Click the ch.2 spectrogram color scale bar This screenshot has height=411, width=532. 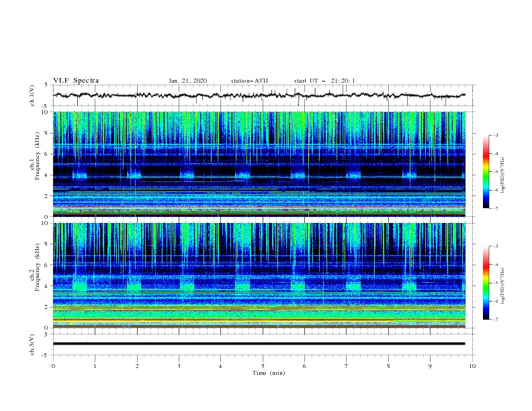tap(486, 283)
